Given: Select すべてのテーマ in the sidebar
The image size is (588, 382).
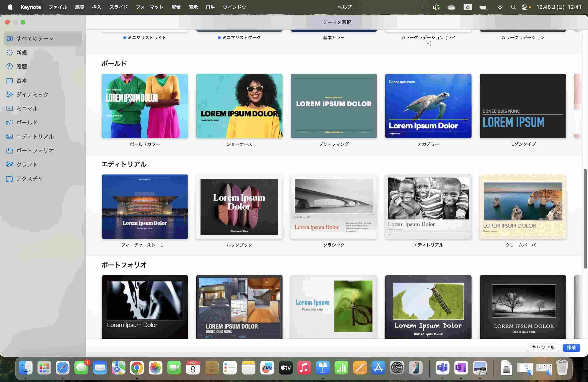Looking at the screenshot, I should coord(43,39).
